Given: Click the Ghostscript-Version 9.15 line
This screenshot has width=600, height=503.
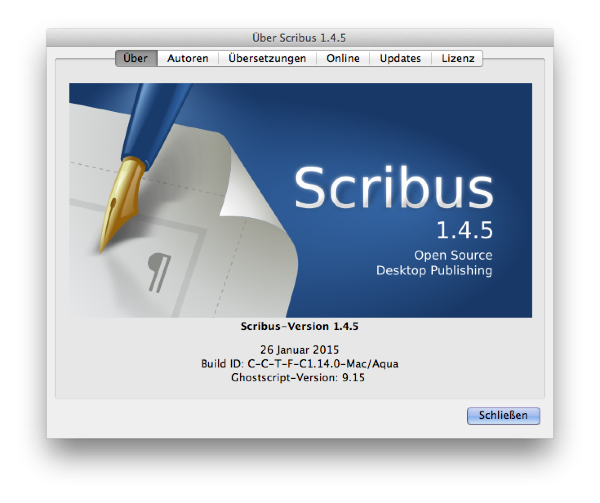Looking at the screenshot, I should [x=299, y=377].
